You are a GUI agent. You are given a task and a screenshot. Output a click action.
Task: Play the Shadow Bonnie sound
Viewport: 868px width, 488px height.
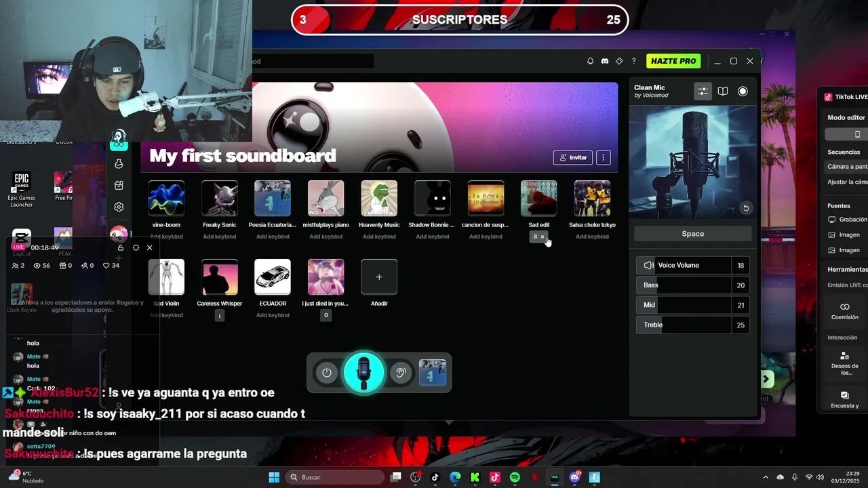point(433,199)
